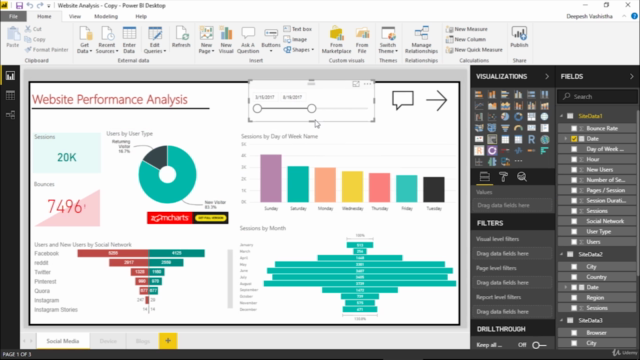Check the Country field in SiteData2
640x360 pixels.
[x=574, y=277]
